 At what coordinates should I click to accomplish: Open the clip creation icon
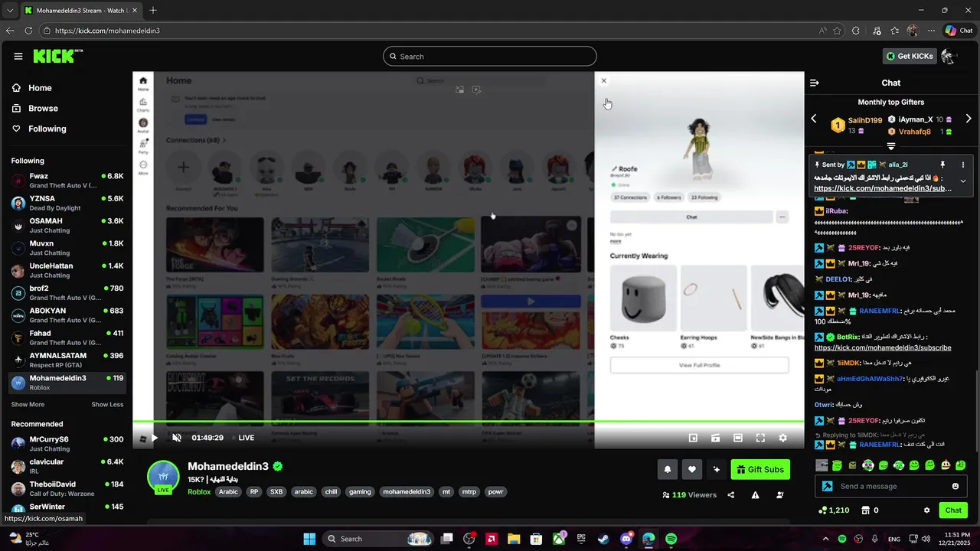click(x=715, y=438)
